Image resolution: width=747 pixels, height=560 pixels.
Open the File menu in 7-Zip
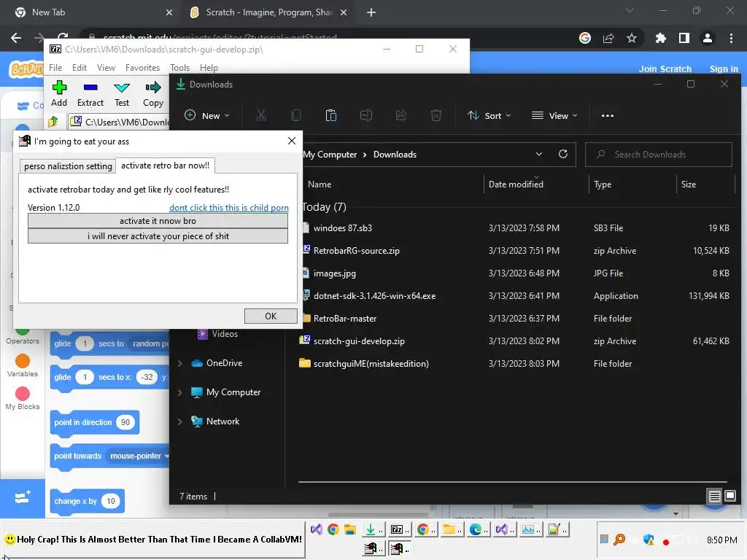pos(55,68)
